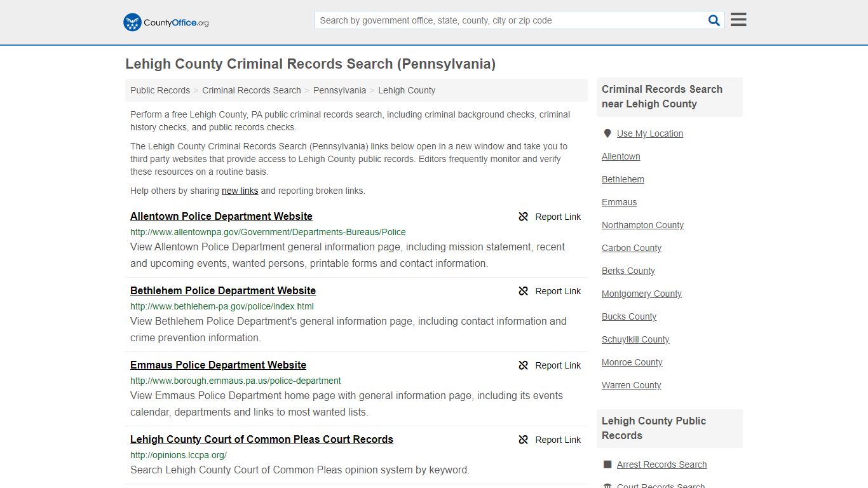The image size is (868, 488).
Task: Click the borough.emmaus.pa.us URL
Action: [x=236, y=381]
